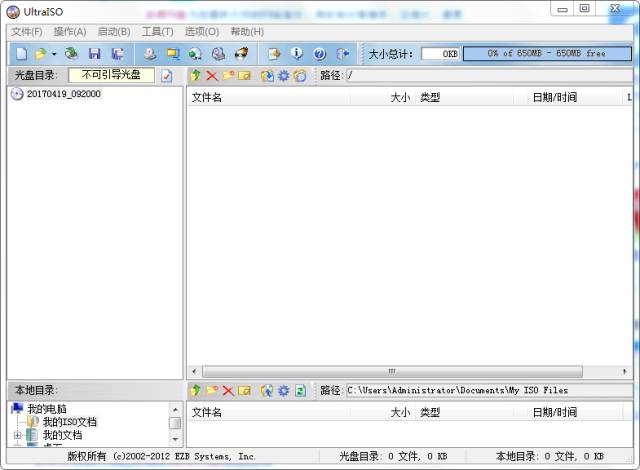Click the add-to-image icon in local toolbar
Viewport: 640px width, 470px height.
coord(267,391)
